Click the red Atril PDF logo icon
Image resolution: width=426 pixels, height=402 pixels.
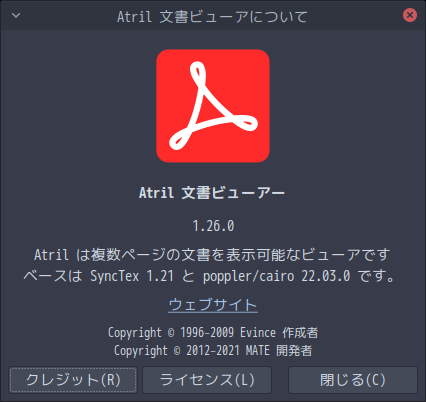[x=213, y=106]
